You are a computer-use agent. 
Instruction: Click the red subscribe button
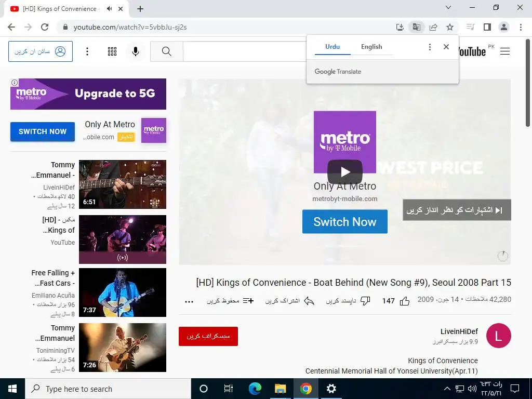pos(208,336)
